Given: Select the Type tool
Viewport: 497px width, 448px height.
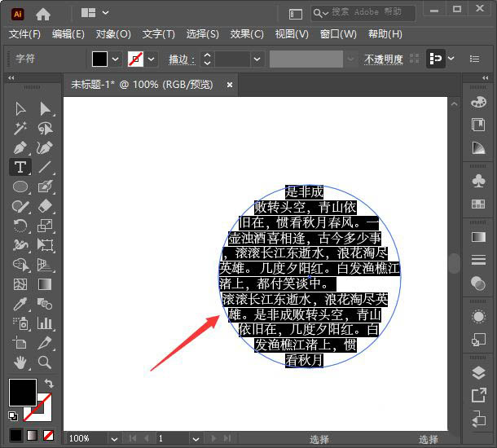Looking at the screenshot, I should [x=20, y=167].
